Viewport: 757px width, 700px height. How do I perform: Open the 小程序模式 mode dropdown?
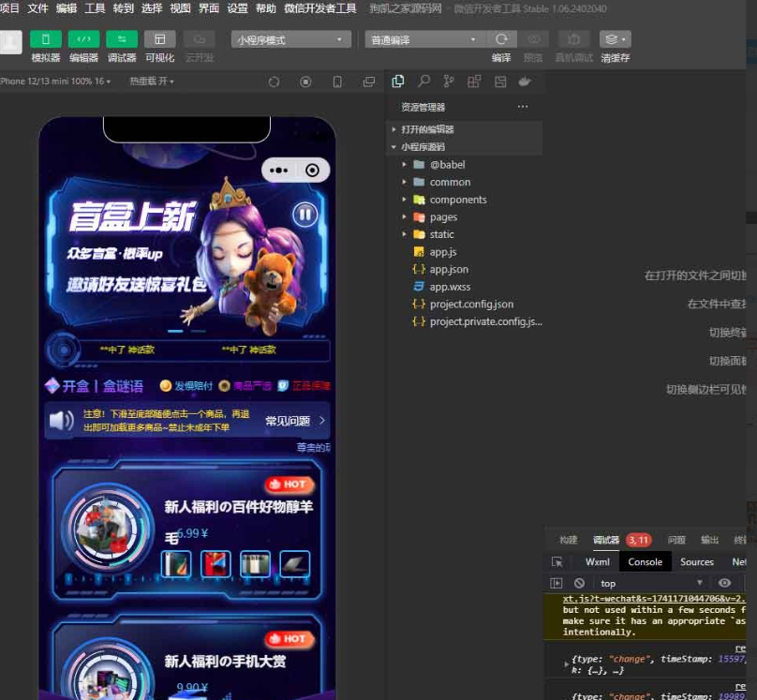point(290,40)
